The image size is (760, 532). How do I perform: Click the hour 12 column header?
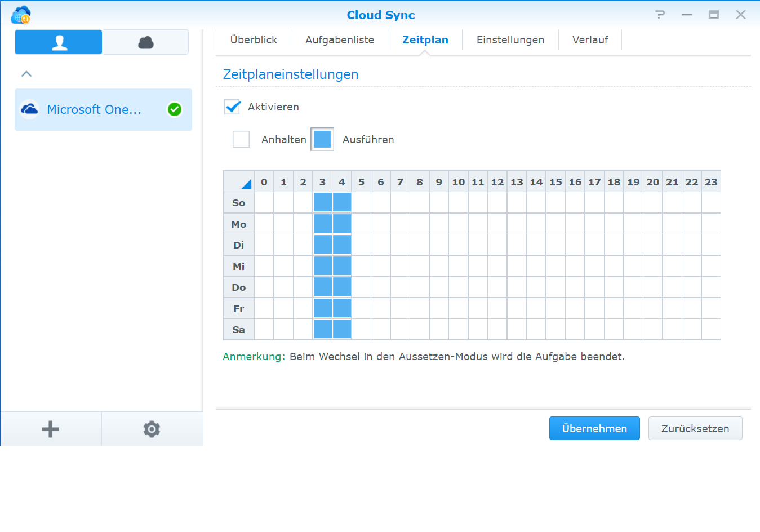pos(497,181)
